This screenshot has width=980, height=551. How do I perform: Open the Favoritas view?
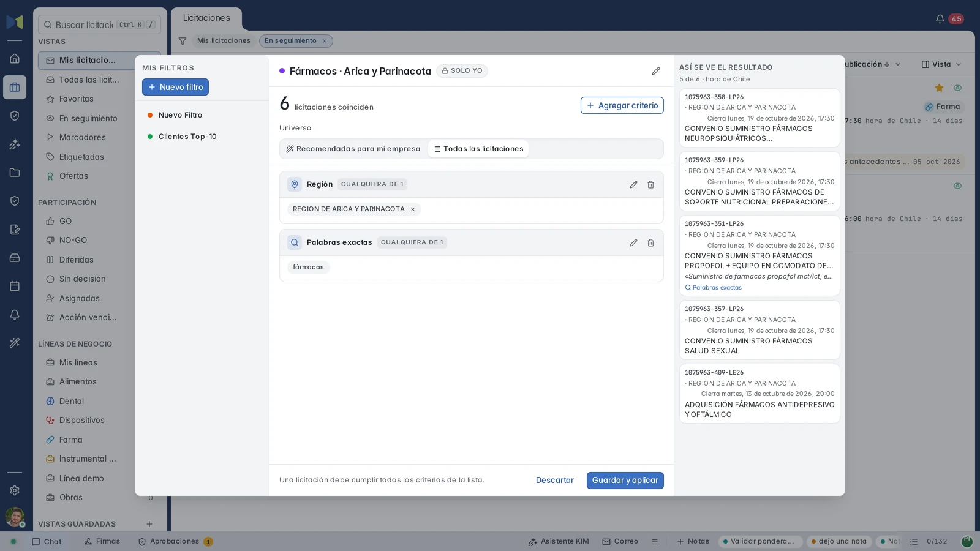click(x=77, y=99)
